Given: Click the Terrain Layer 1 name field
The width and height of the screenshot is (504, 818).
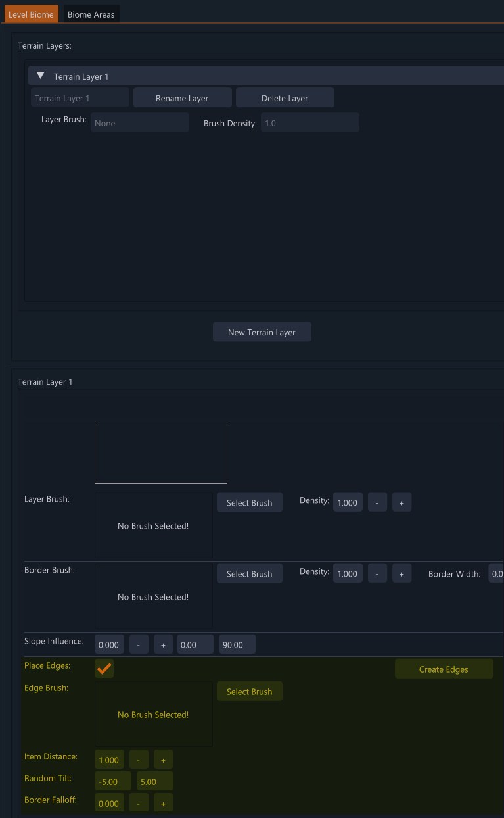Looking at the screenshot, I should pyautogui.click(x=80, y=98).
